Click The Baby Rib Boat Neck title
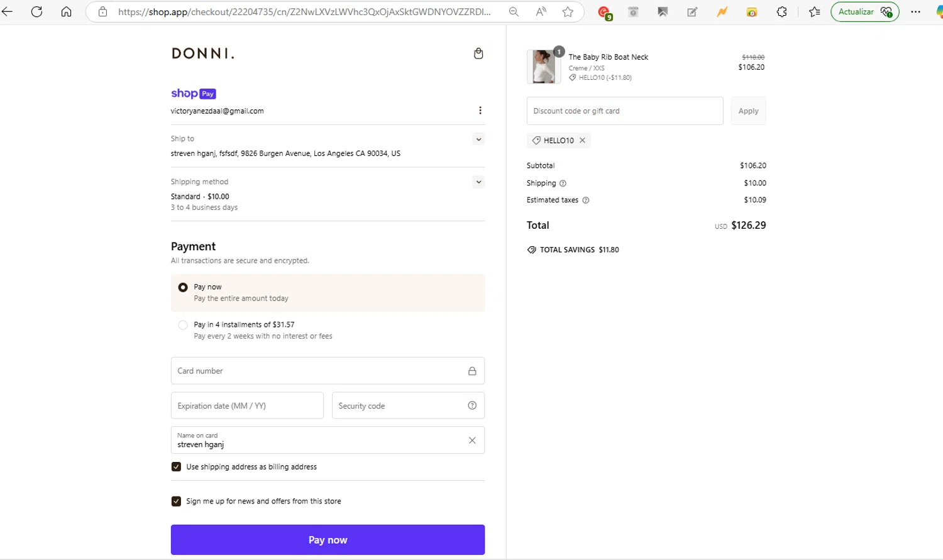Screen dimensions: 943x560 coord(608,57)
